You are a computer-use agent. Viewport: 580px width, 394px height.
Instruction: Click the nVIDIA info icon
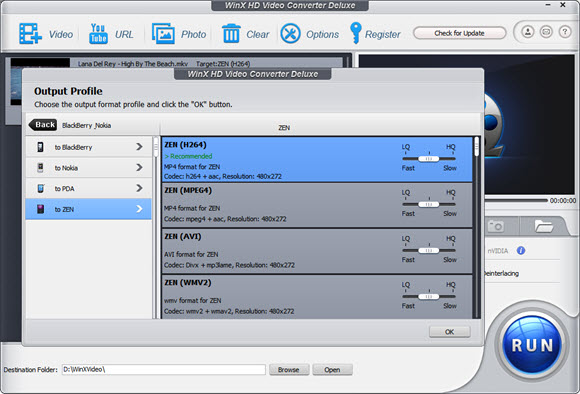[x=521, y=250]
